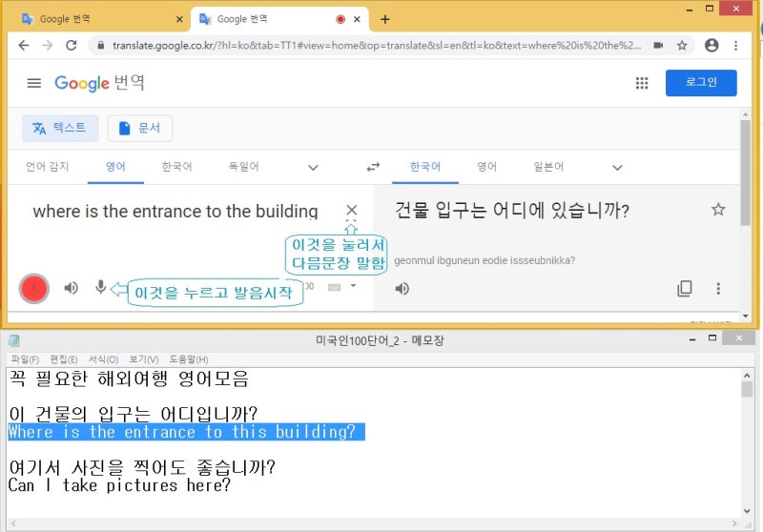Click the Notepad title bar icon
Image resolution: width=763 pixels, height=532 pixels.
tap(13, 340)
